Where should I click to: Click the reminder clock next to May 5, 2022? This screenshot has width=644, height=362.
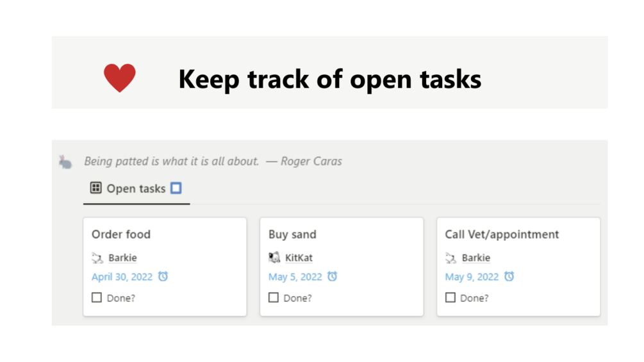tap(332, 277)
